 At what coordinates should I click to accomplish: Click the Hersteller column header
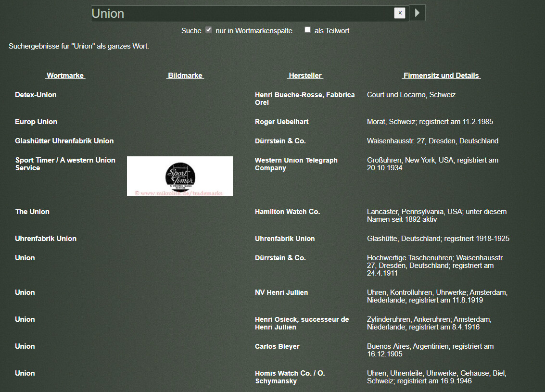pyautogui.click(x=305, y=76)
